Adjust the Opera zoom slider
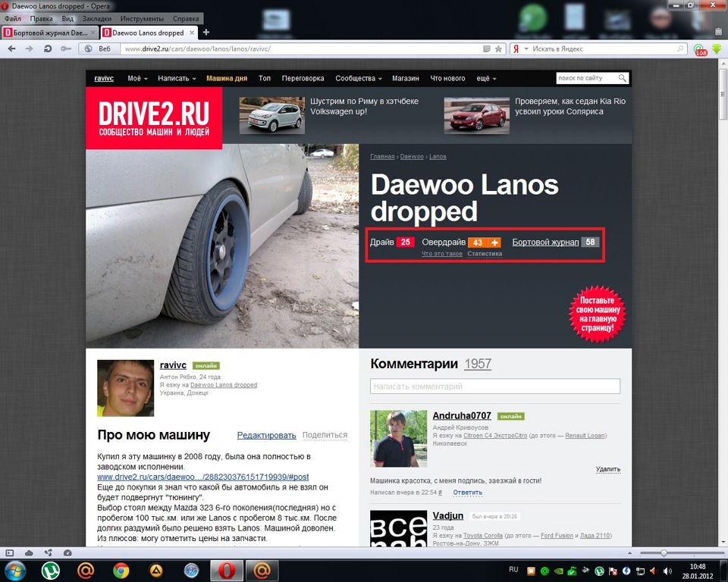This screenshot has width=728, height=582. coord(664,552)
